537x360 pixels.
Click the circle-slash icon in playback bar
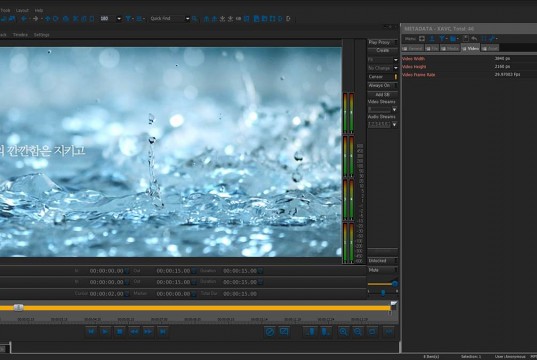(270, 332)
